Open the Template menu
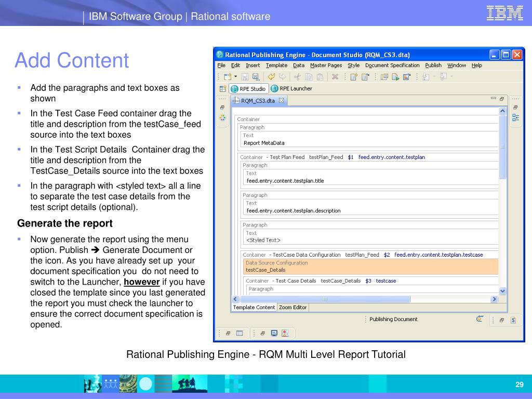Image resolution: width=532 pixels, height=399 pixels. click(x=276, y=65)
